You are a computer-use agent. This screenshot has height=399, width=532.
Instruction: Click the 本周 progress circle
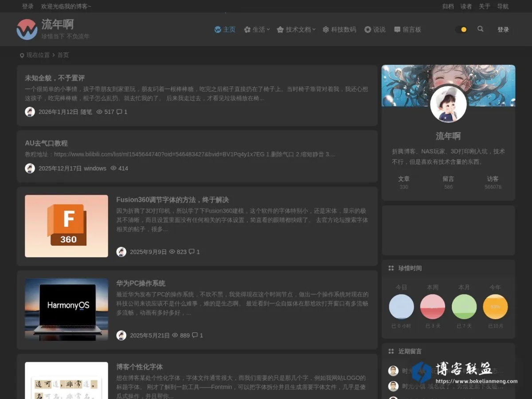point(432,306)
